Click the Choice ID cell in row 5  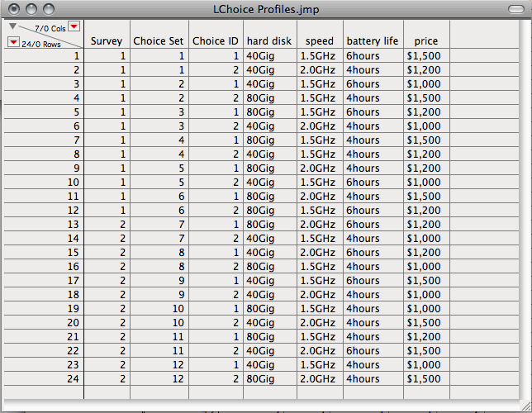(216, 112)
